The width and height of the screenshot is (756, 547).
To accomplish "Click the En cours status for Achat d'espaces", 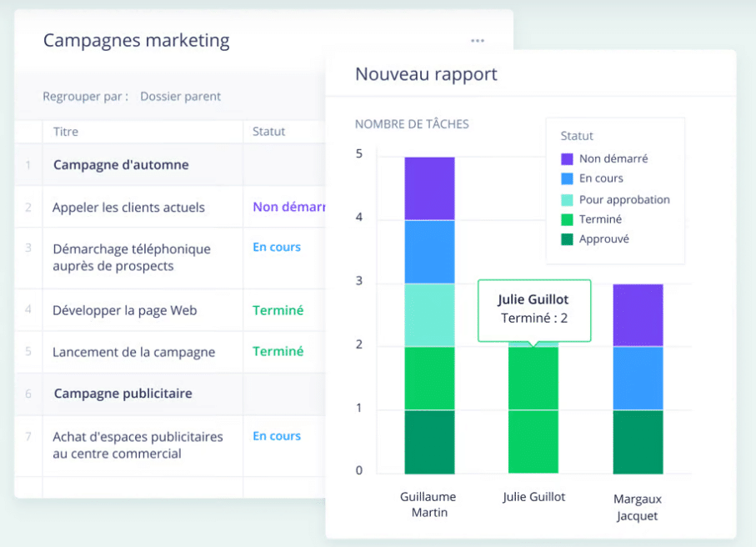I will click(x=277, y=436).
